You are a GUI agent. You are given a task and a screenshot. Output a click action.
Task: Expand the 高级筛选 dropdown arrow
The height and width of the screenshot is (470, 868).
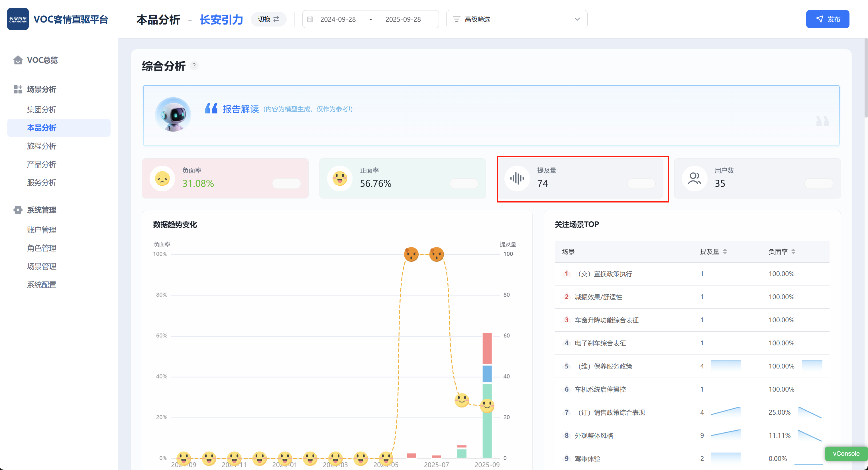pos(577,19)
